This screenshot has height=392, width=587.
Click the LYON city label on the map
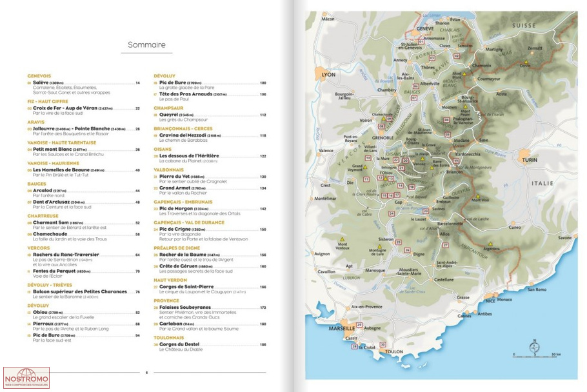point(329,74)
